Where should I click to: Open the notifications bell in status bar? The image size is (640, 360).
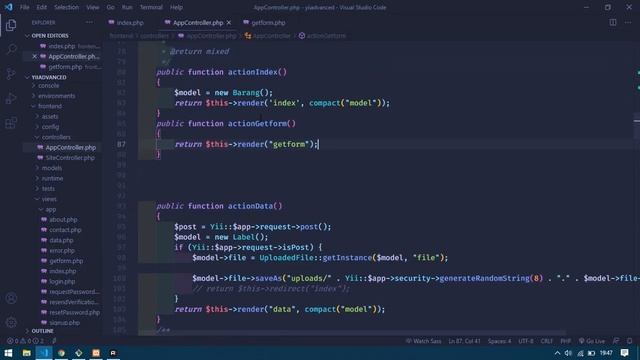click(630, 341)
